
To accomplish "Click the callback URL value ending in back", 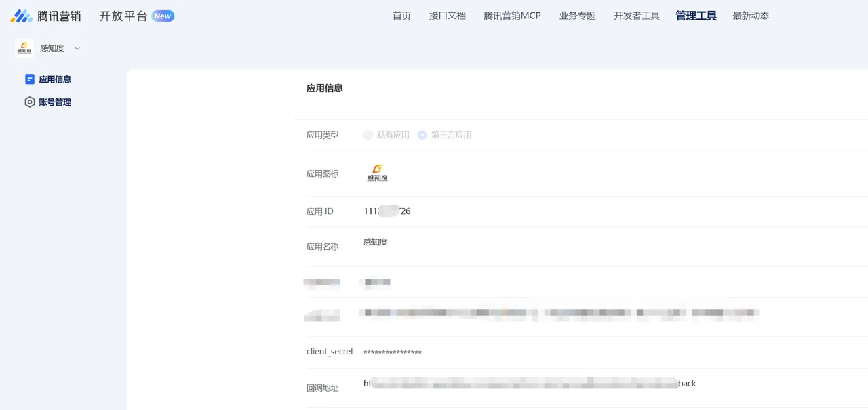I will coord(530,384).
